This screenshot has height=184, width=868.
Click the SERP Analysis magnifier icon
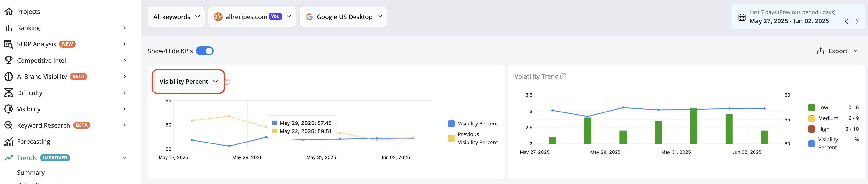click(x=9, y=44)
